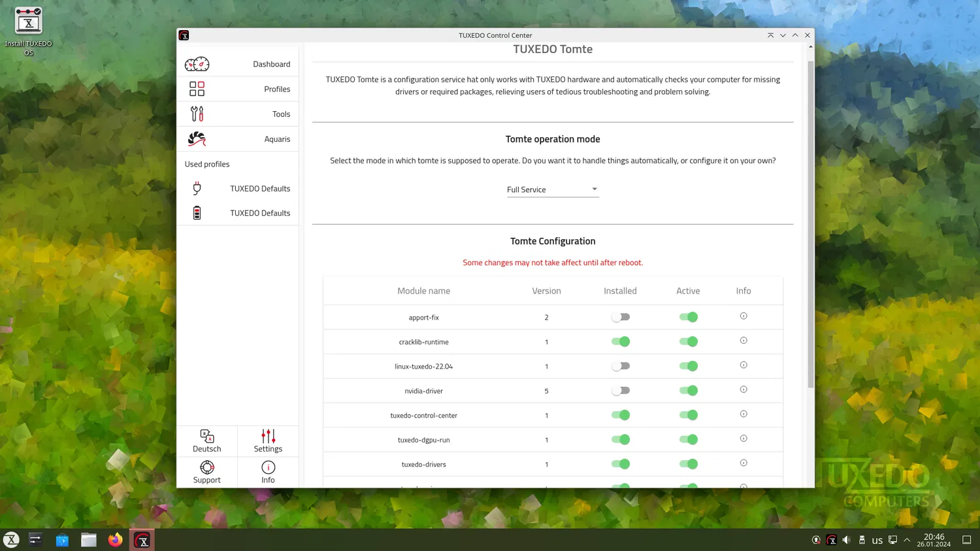The width and height of the screenshot is (980, 551).
Task: Open the network connections tray icon
Action: (892, 540)
